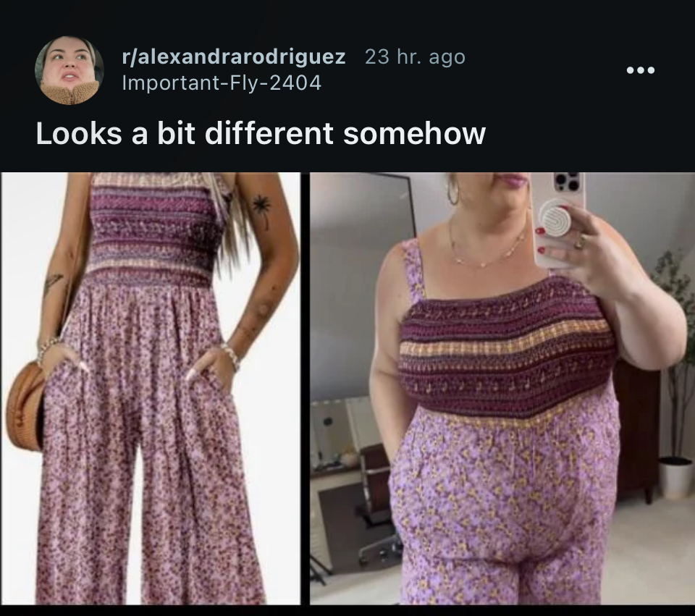Open the three-dot post options menu
The height and width of the screenshot is (616, 695).
pos(641,70)
